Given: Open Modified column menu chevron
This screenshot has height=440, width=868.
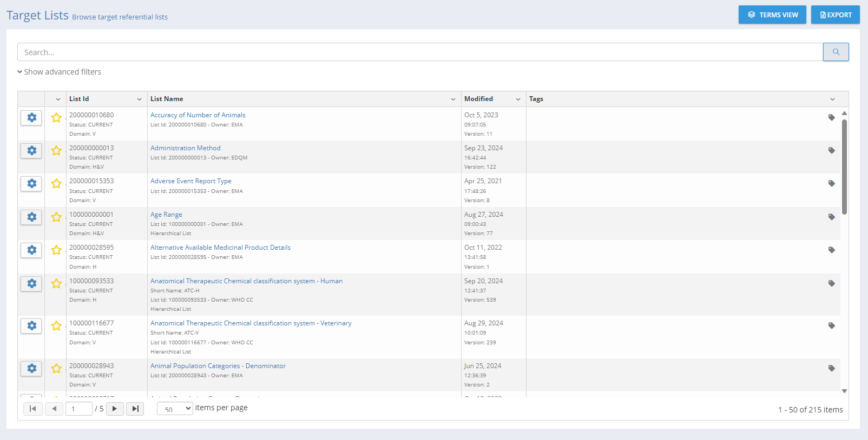Looking at the screenshot, I should click(x=518, y=99).
